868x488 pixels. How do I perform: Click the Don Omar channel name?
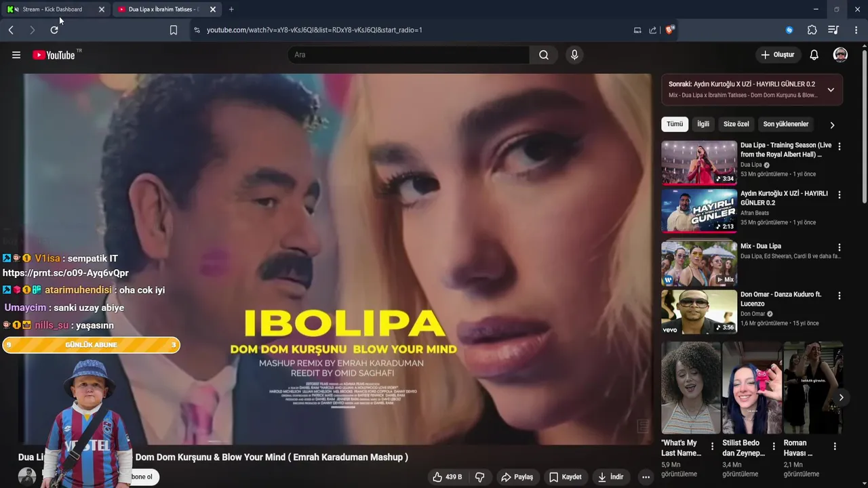pyautogui.click(x=753, y=314)
